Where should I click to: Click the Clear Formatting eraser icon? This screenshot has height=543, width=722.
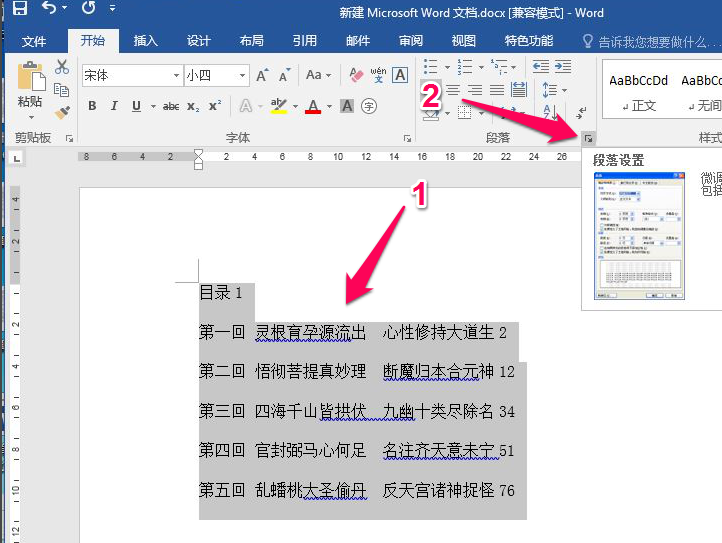[356, 75]
